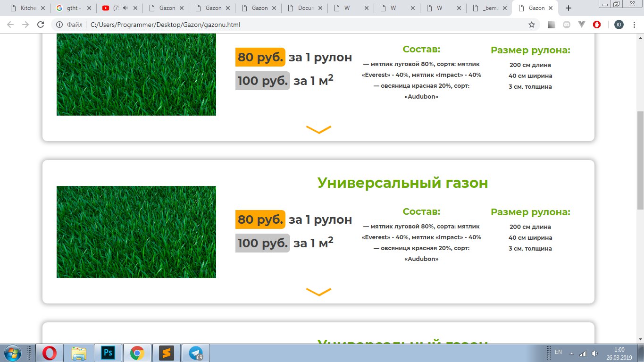
Task: Click the red shield extension icon
Action: click(x=597, y=25)
